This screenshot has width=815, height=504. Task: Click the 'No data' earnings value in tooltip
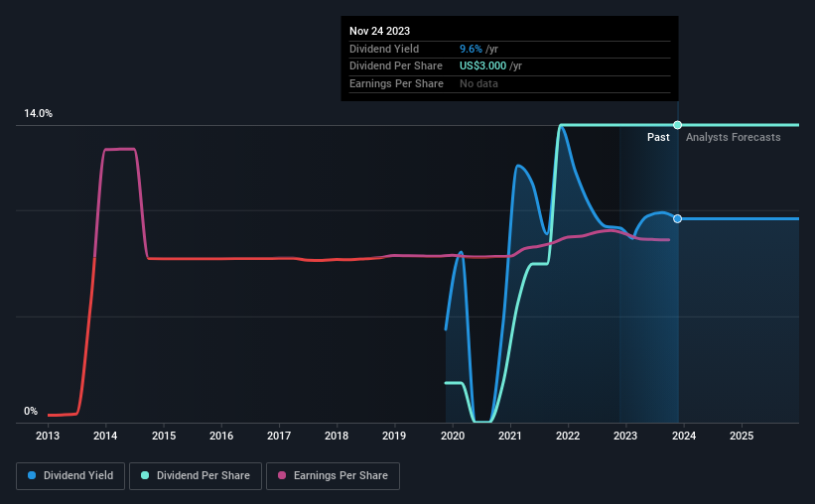478,83
